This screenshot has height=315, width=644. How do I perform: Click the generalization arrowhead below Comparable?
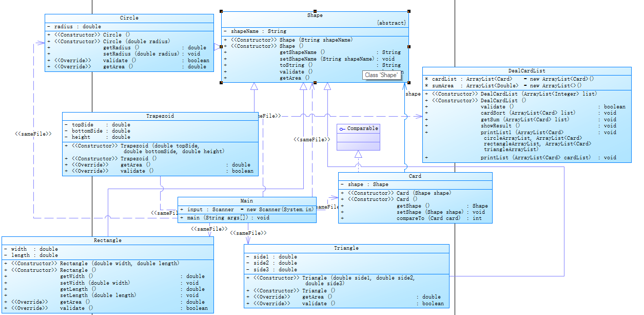[358, 154]
